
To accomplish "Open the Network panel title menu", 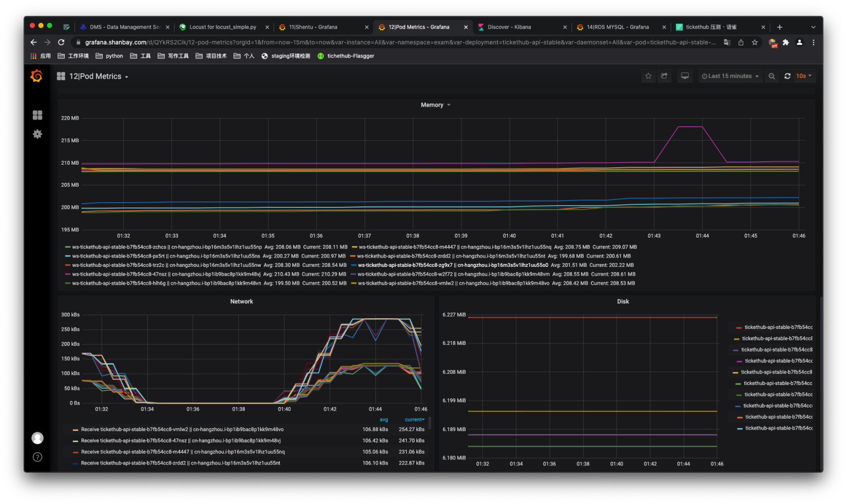I will (242, 301).
